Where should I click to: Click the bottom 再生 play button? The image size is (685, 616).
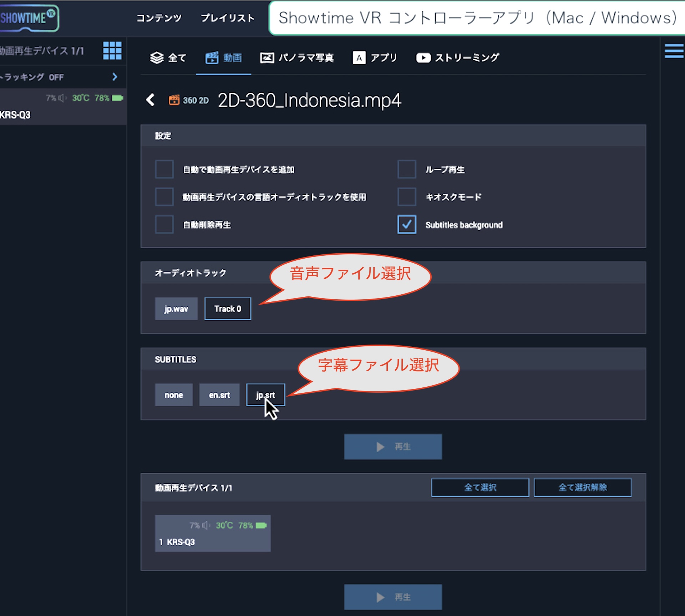(393, 597)
